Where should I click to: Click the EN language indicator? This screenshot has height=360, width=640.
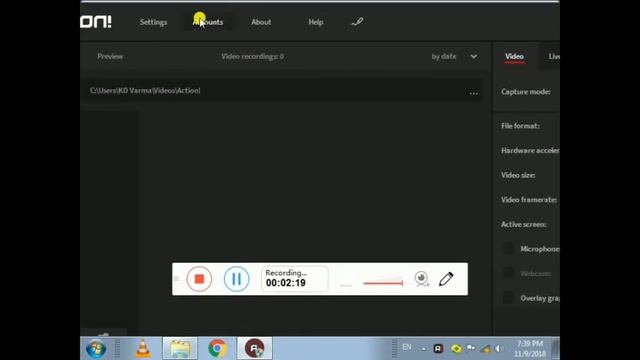407,347
